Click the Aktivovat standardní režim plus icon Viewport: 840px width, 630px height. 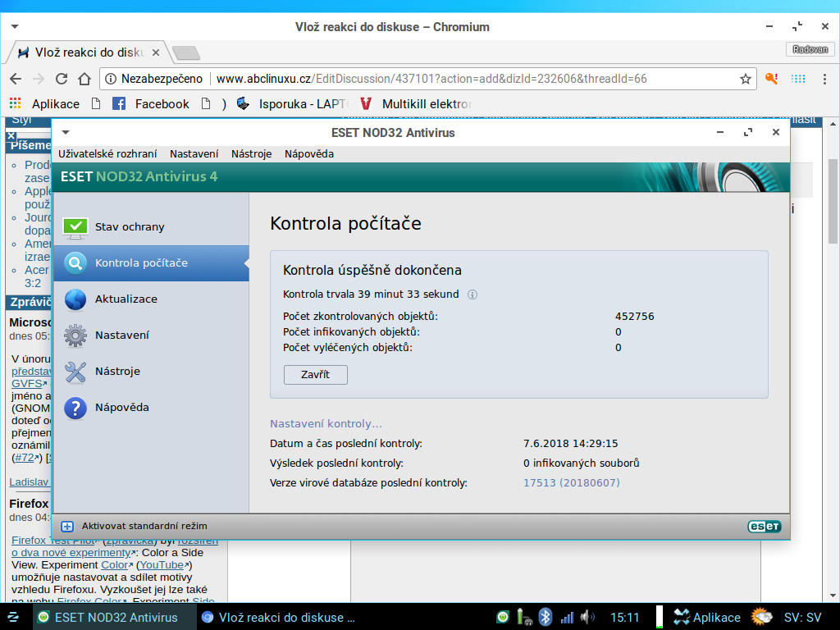[x=67, y=526]
